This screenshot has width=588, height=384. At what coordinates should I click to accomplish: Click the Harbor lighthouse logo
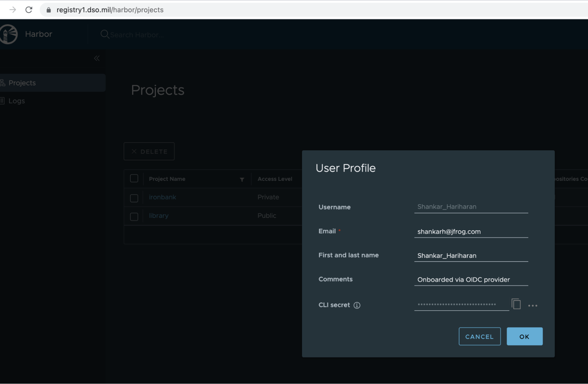point(9,34)
